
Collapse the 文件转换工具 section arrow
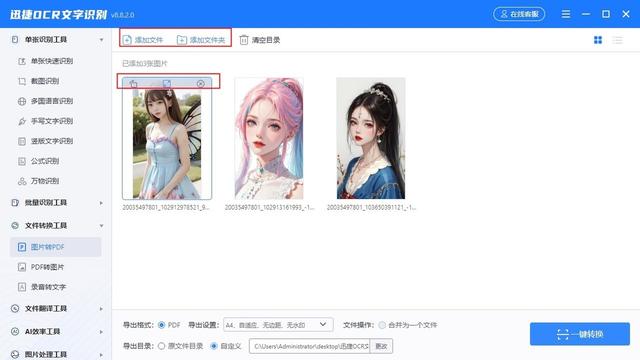[101, 225]
